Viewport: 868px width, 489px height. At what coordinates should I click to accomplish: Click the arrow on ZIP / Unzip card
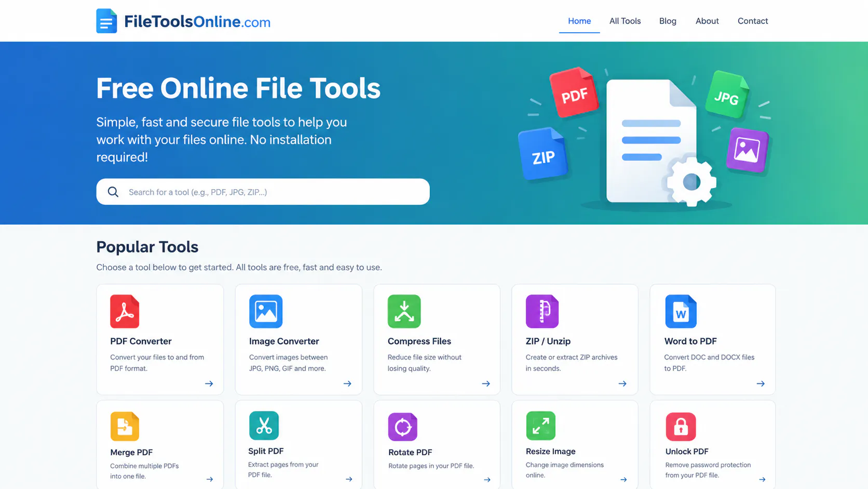(x=622, y=384)
